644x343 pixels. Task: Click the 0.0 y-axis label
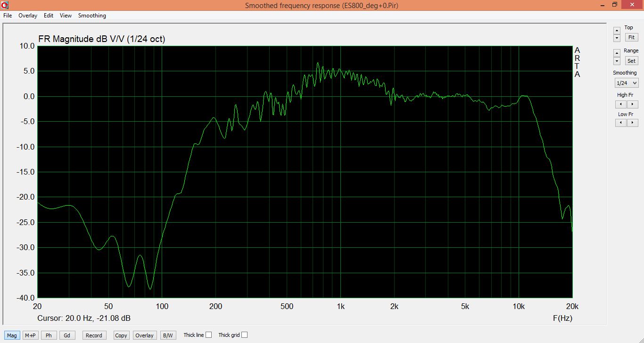point(29,97)
